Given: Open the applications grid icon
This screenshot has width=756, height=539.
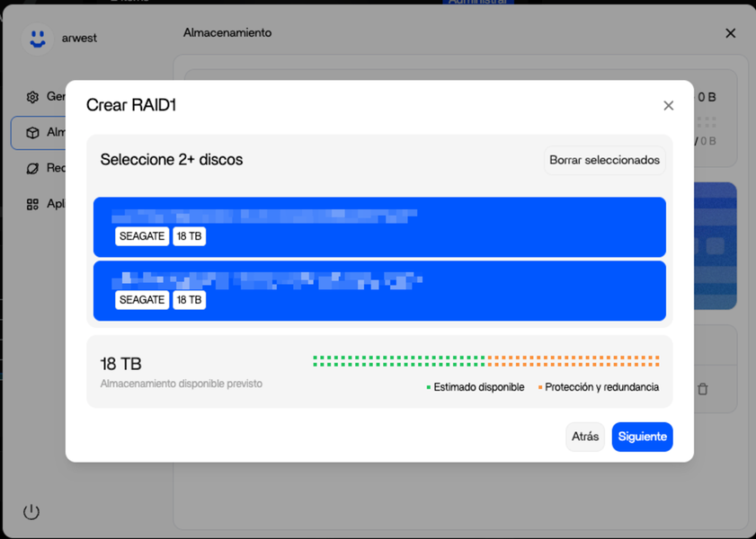Looking at the screenshot, I should point(32,205).
